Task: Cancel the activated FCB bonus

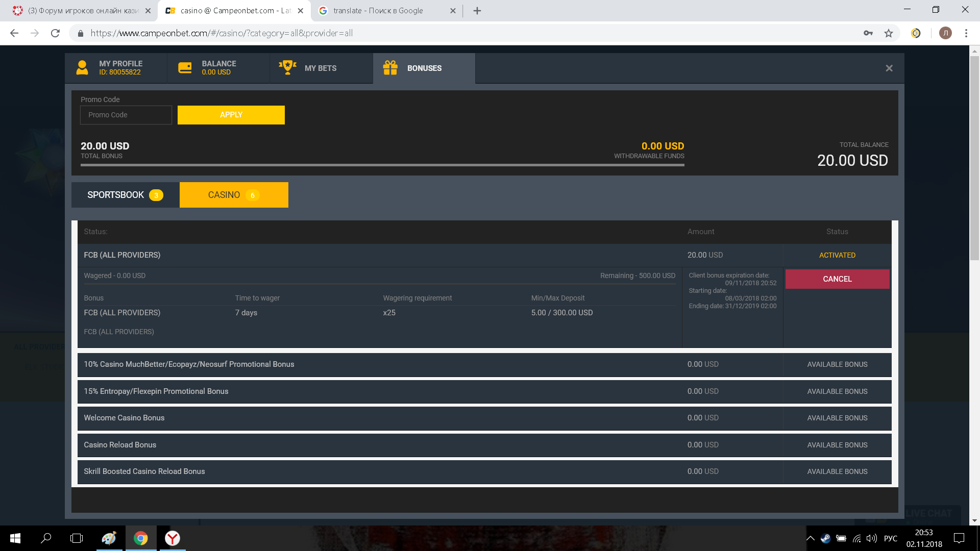Action: click(x=837, y=279)
